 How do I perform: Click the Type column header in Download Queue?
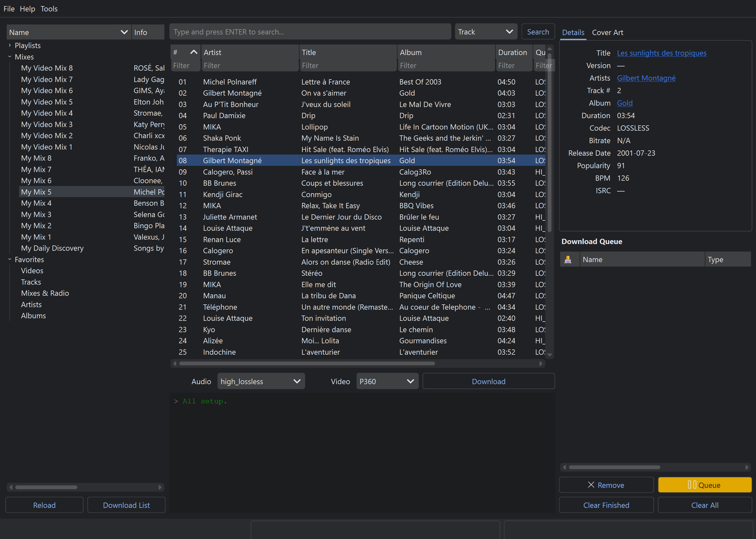pyautogui.click(x=728, y=260)
